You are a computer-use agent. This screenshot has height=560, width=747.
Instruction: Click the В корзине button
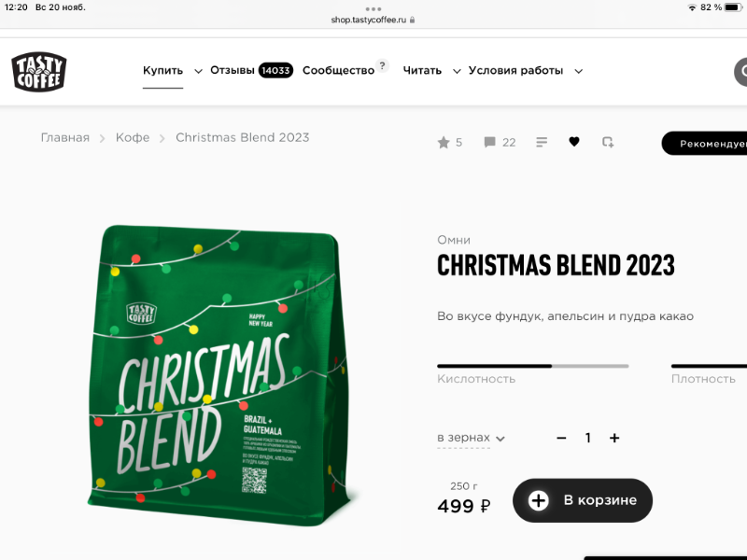(582, 500)
